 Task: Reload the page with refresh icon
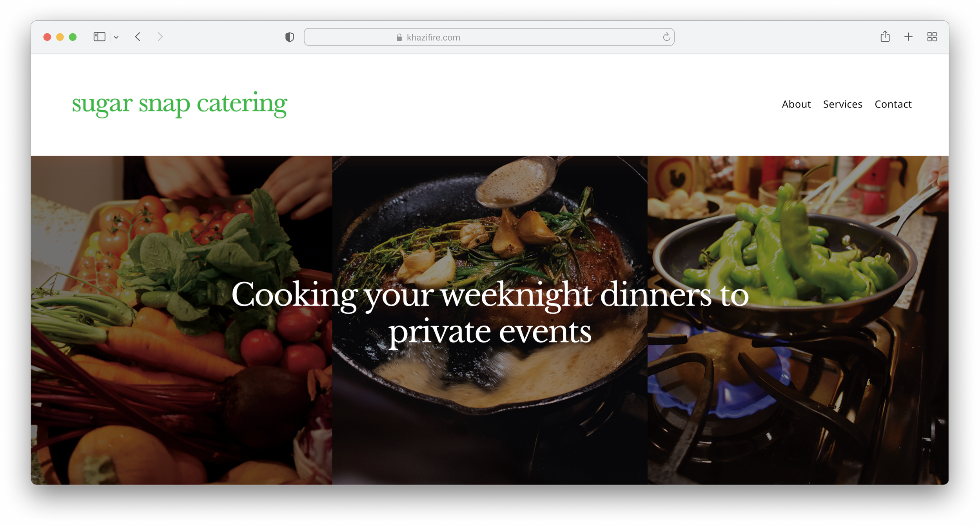(666, 37)
